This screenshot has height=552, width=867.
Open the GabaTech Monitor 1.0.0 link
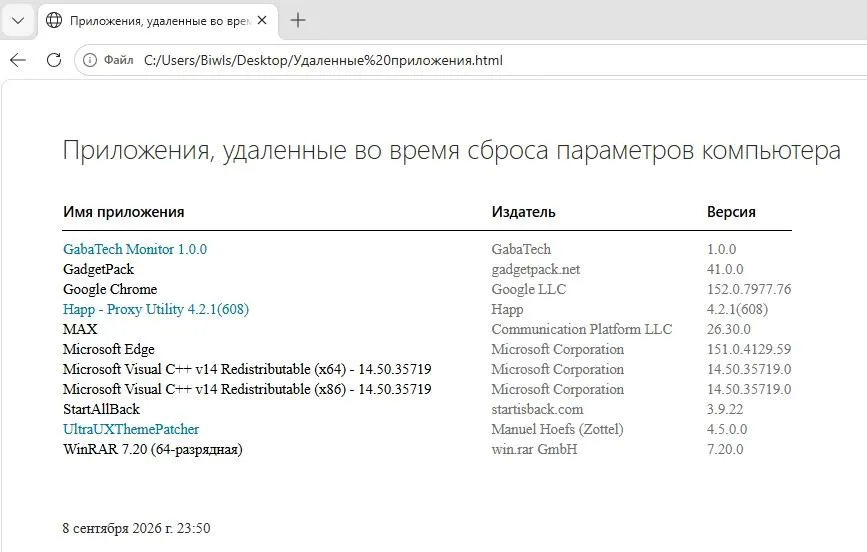[135, 249]
